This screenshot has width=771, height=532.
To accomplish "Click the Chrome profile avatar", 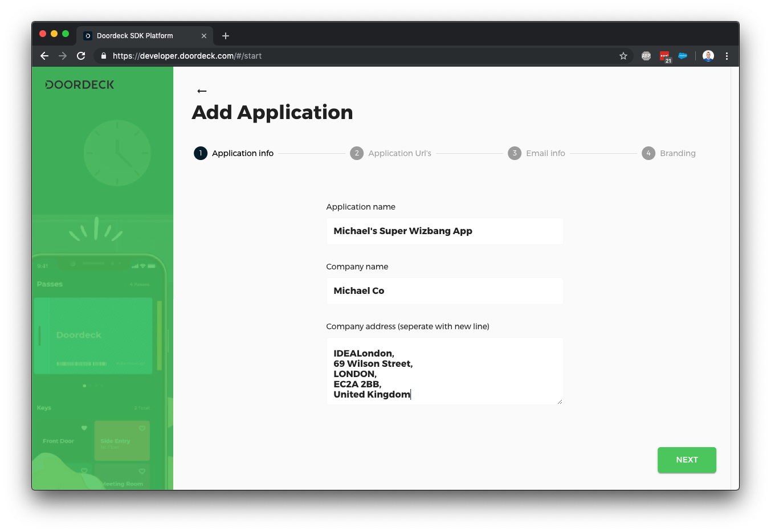I will [x=708, y=56].
